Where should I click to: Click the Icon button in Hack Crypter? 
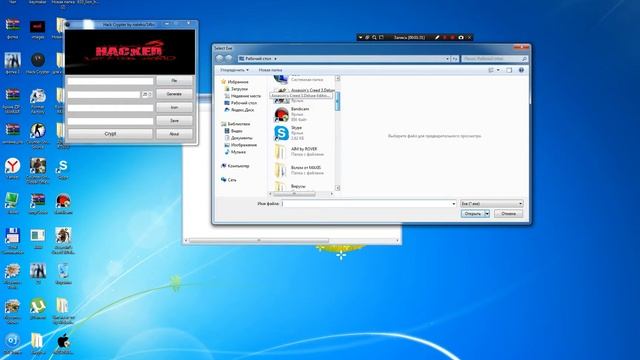click(174, 107)
